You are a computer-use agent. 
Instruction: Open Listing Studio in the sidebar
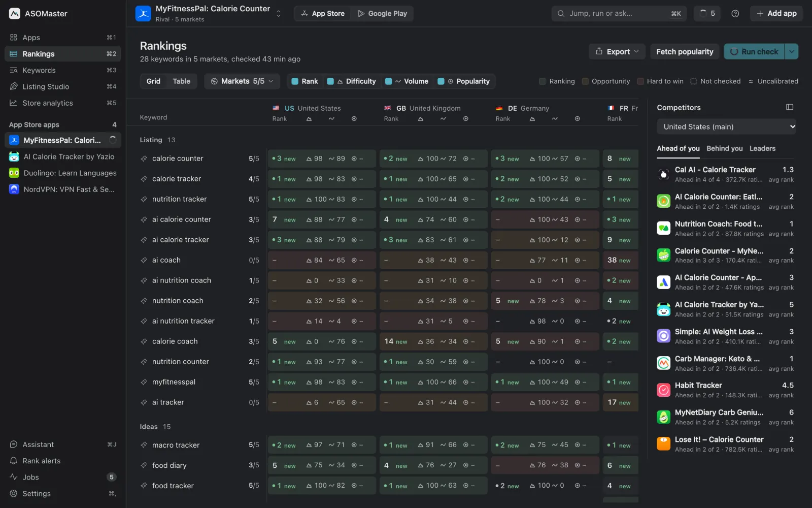point(63,86)
